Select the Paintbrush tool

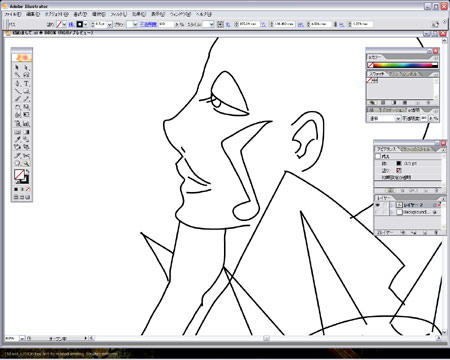tap(18, 99)
